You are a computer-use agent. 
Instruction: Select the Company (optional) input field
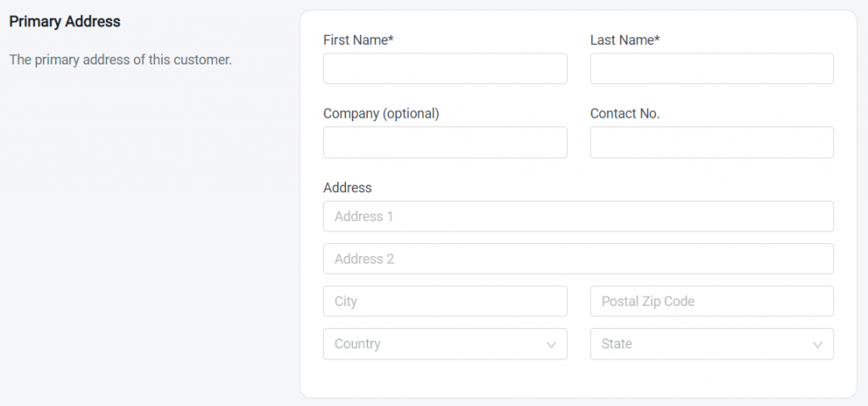445,142
